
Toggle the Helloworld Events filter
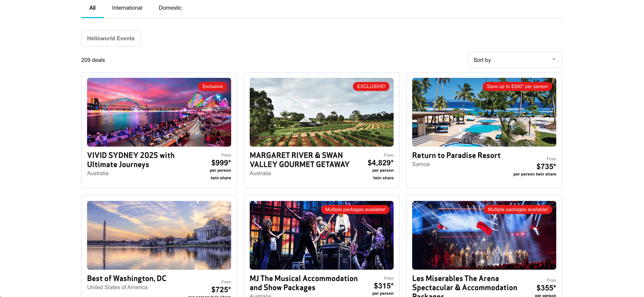pos(110,38)
